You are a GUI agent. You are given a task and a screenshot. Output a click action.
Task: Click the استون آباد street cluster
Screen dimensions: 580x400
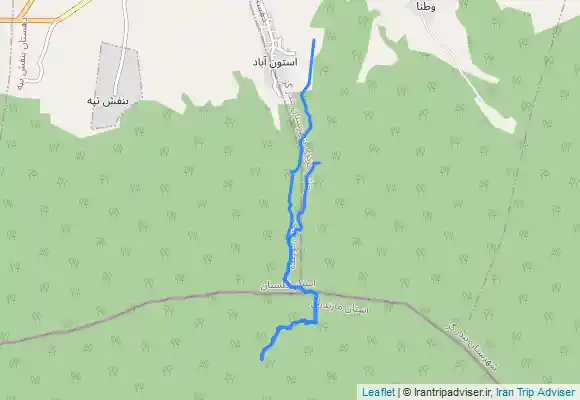click(277, 44)
